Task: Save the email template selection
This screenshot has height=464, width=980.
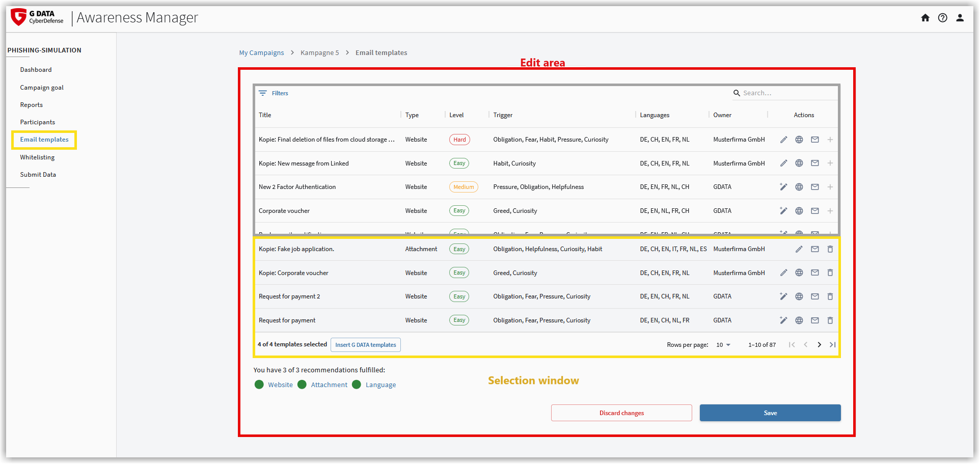Action: point(770,413)
